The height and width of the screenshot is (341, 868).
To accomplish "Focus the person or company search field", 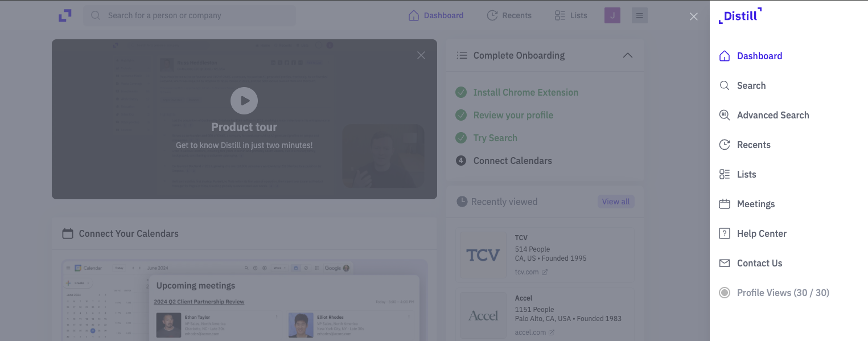I will (x=190, y=15).
